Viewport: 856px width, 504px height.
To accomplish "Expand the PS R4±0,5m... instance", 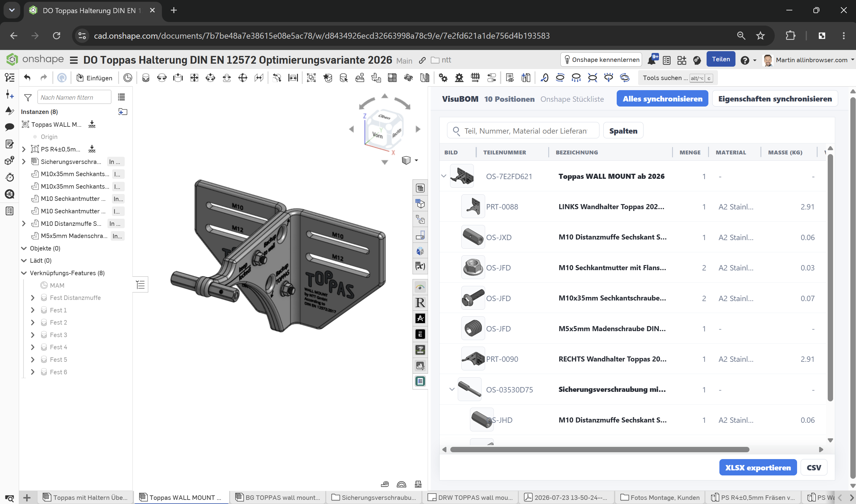I will pos(24,149).
